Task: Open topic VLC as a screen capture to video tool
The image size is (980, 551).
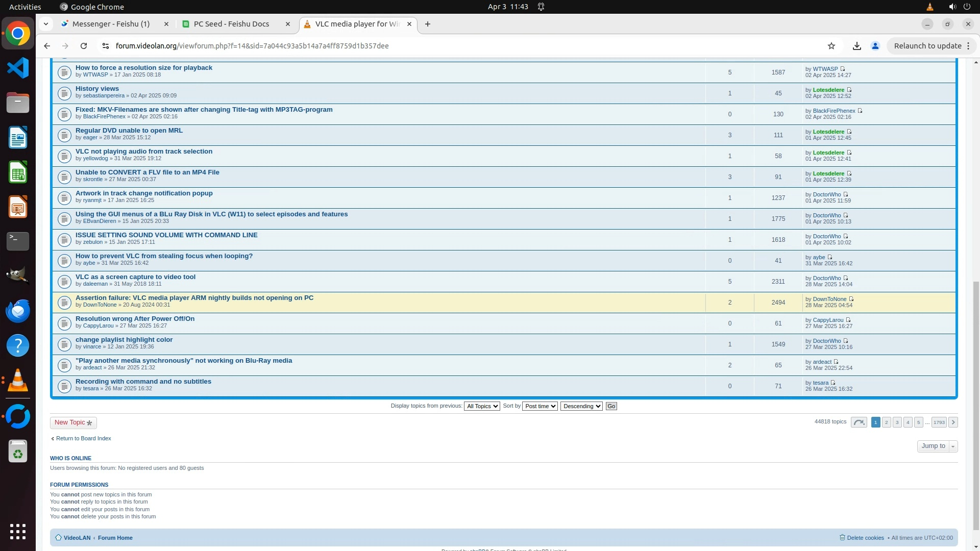Action: pos(135,277)
